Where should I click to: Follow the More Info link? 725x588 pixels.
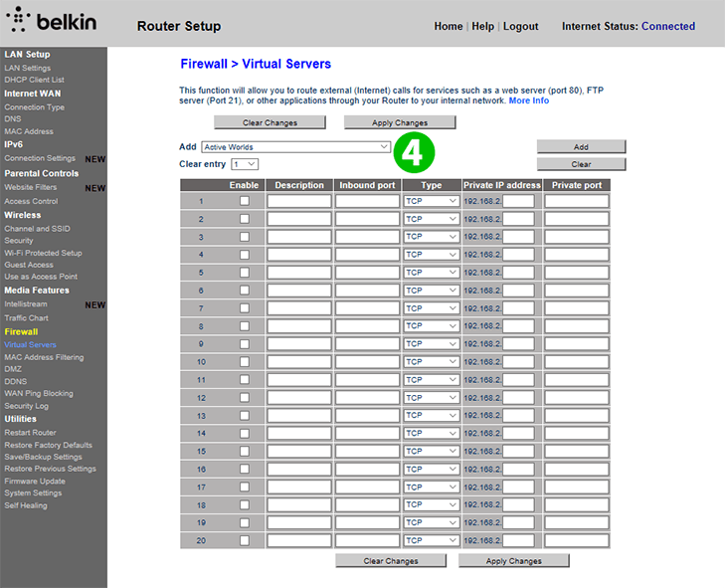point(529,100)
